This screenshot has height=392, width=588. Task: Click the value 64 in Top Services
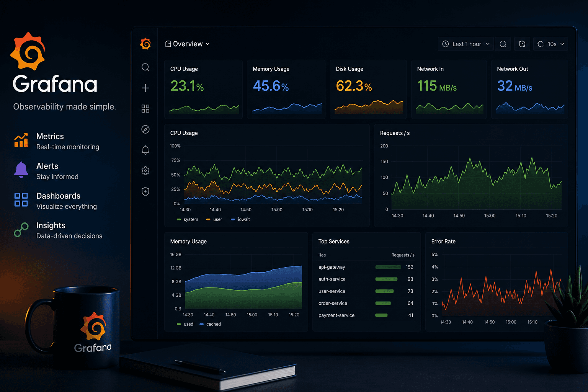[410, 303]
